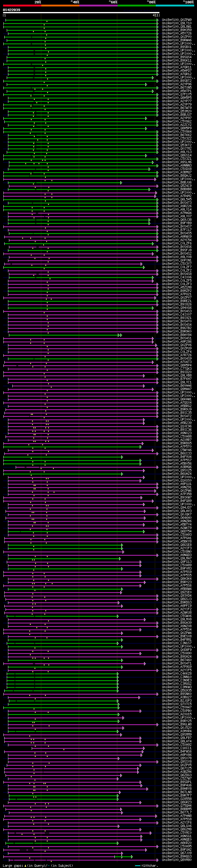Click UniRef100_A9P286 hit label
Screen dimensions: 197x868
[176, 342]
